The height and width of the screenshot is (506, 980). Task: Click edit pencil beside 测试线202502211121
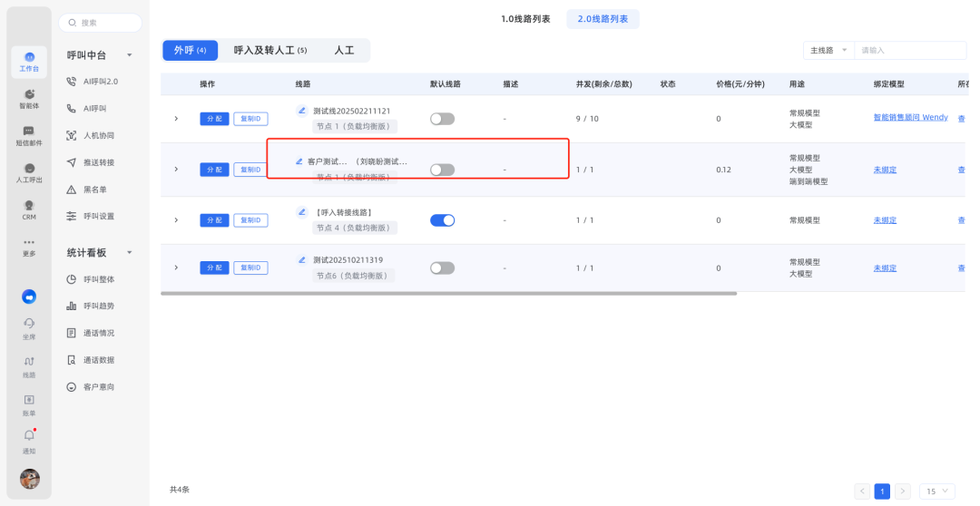pos(302,111)
